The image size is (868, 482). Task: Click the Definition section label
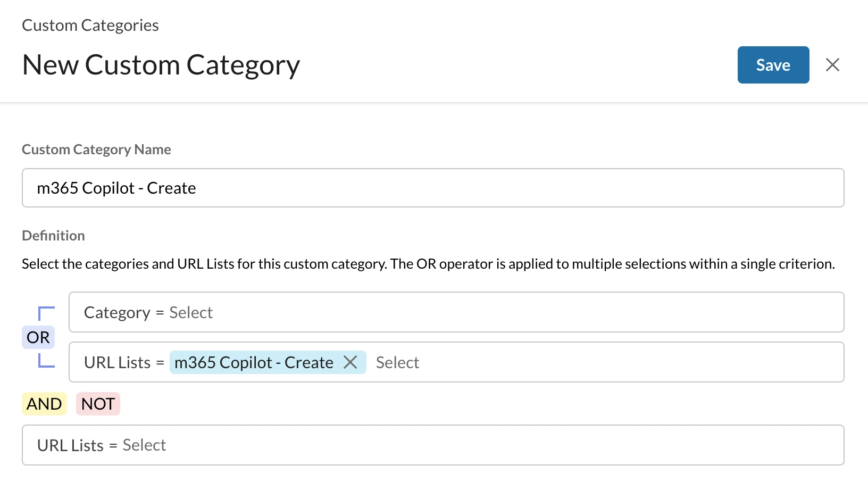tap(53, 236)
